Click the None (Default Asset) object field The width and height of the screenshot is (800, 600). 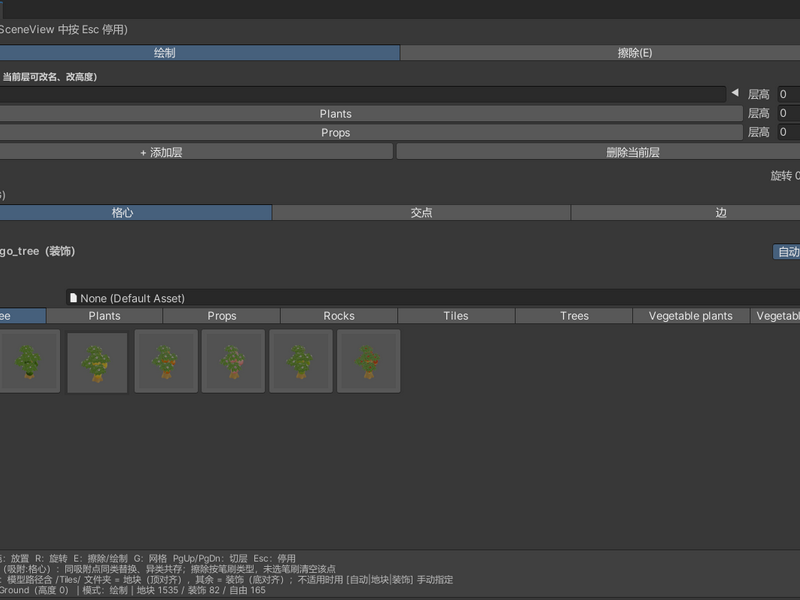[x=433, y=298]
